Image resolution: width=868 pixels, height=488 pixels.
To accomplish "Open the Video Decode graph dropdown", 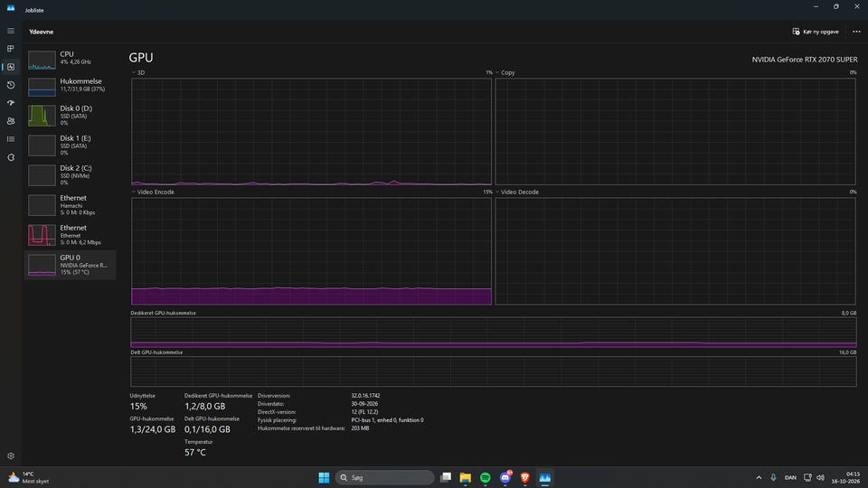I will click(517, 192).
